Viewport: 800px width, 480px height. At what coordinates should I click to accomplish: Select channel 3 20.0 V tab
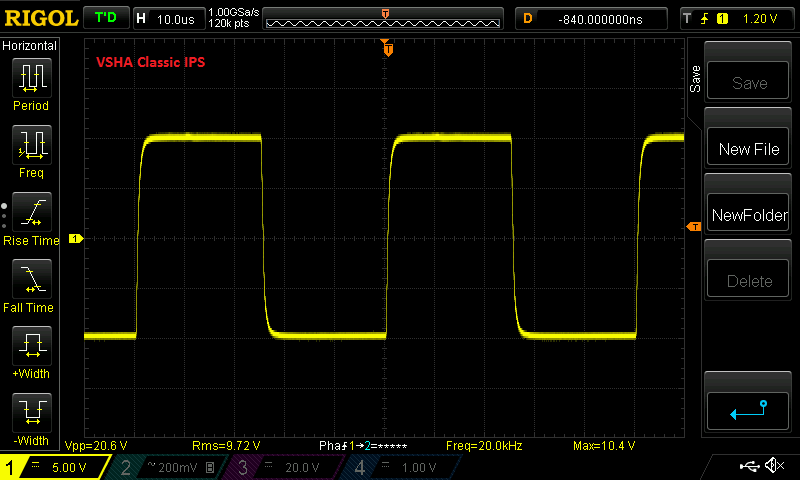point(286,467)
